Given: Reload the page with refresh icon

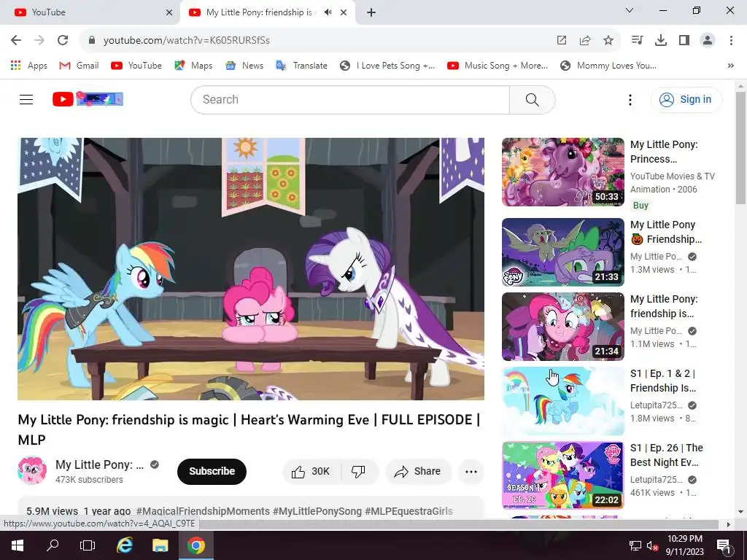Looking at the screenshot, I should pos(63,40).
